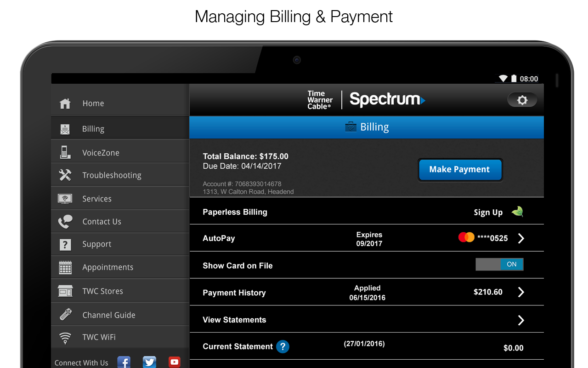Click the '(27/01/2016)' statement date

point(364,344)
